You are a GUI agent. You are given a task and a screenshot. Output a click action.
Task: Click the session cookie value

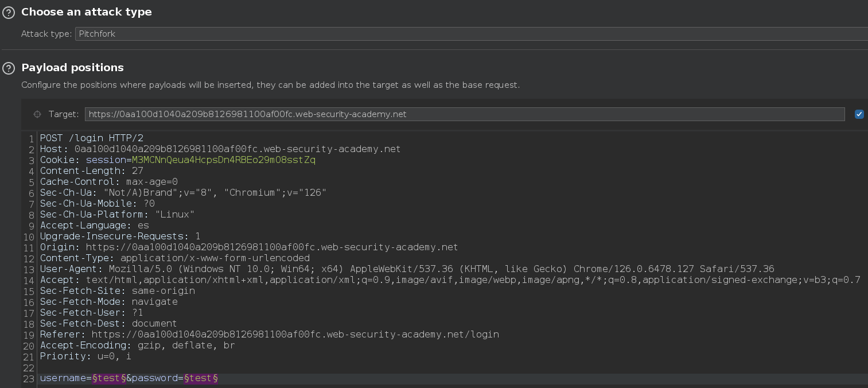pos(223,160)
